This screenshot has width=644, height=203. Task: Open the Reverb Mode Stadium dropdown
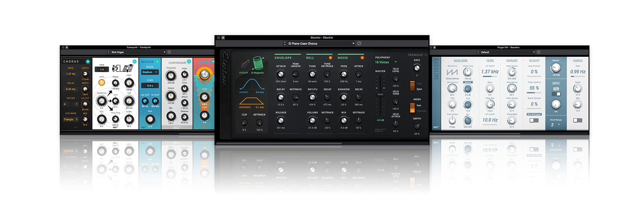(x=150, y=72)
